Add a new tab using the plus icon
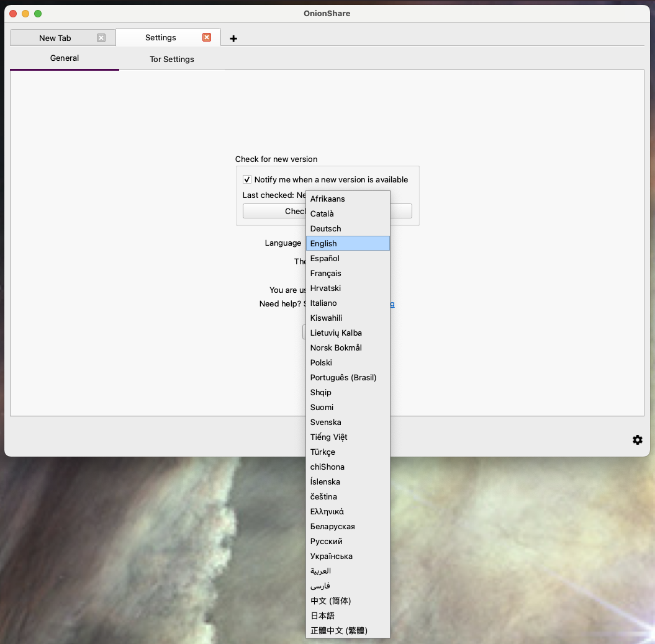This screenshot has width=655, height=644. pyautogui.click(x=233, y=38)
